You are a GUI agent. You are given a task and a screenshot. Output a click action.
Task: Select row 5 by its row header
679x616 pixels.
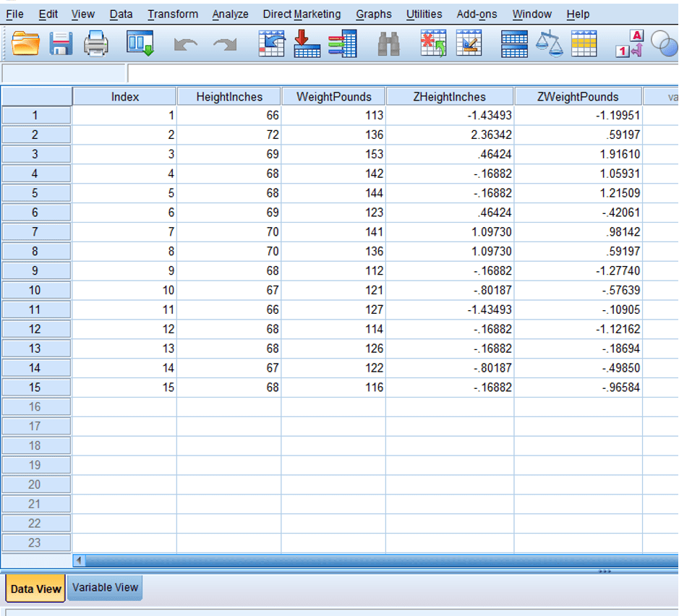(36, 193)
